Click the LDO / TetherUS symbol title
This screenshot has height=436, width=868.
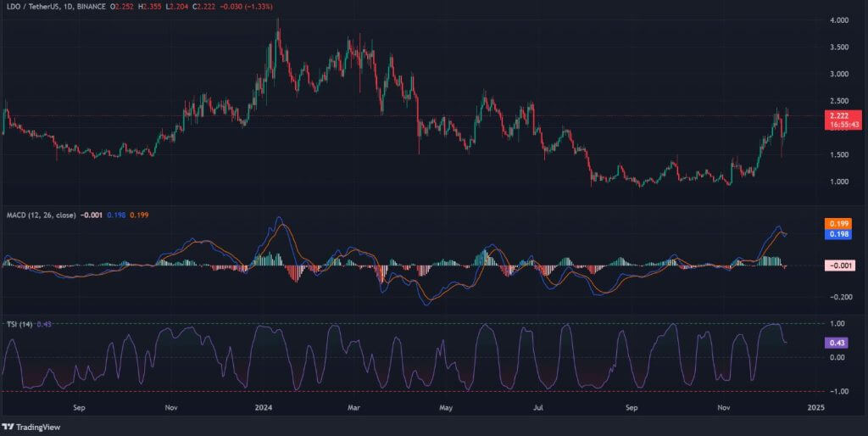coord(32,6)
